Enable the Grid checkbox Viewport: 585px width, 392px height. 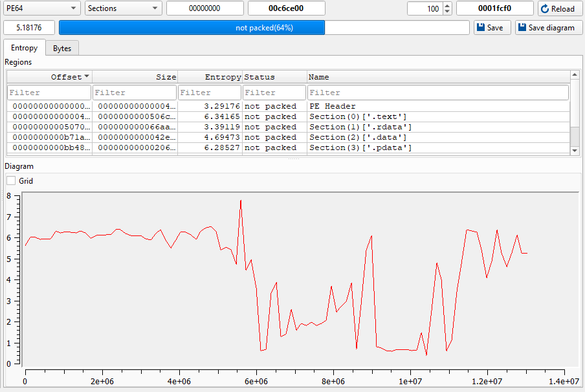(11, 181)
